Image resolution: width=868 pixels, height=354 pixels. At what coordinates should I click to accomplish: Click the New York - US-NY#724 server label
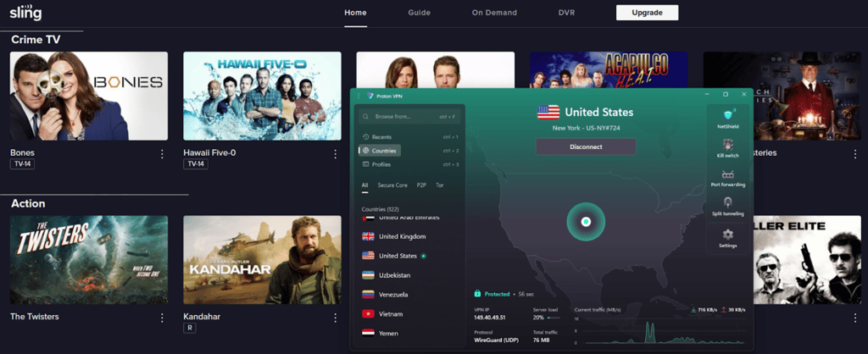[586, 129]
